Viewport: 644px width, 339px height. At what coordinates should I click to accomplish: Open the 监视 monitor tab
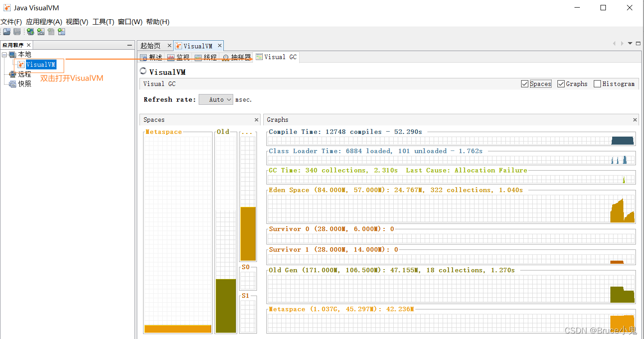pos(178,57)
